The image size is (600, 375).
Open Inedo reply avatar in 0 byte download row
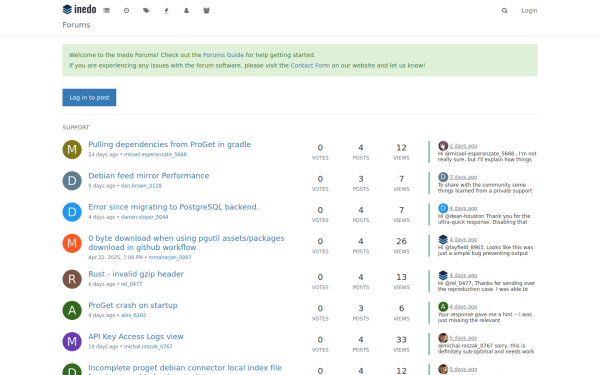click(443, 240)
